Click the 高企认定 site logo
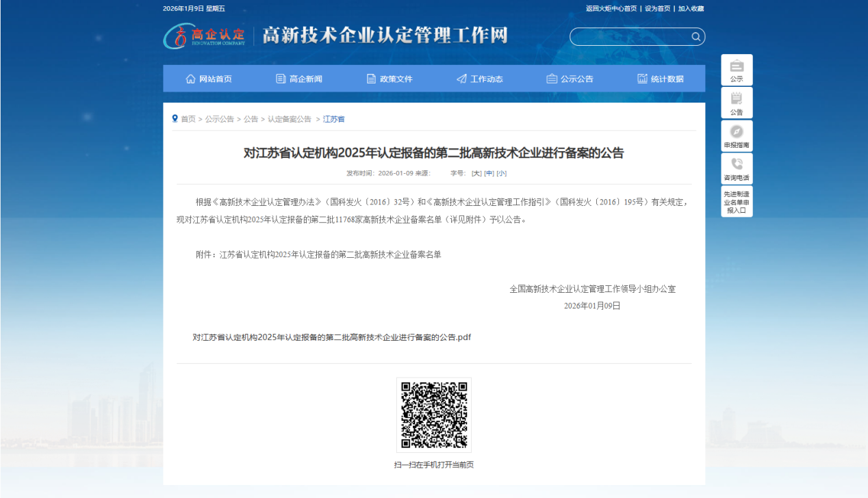This screenshot has width=868, height=498. click(x=204, y=36)
